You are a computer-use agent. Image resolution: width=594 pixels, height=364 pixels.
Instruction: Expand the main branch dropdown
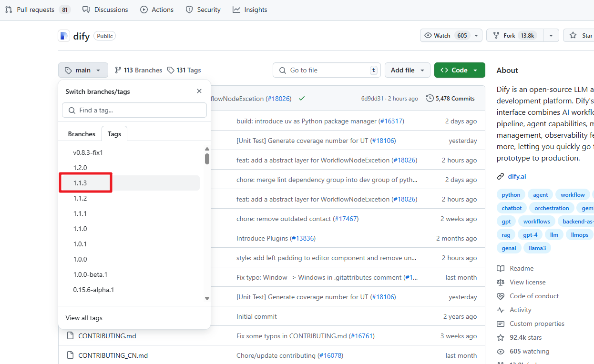[x=83, y=70]
